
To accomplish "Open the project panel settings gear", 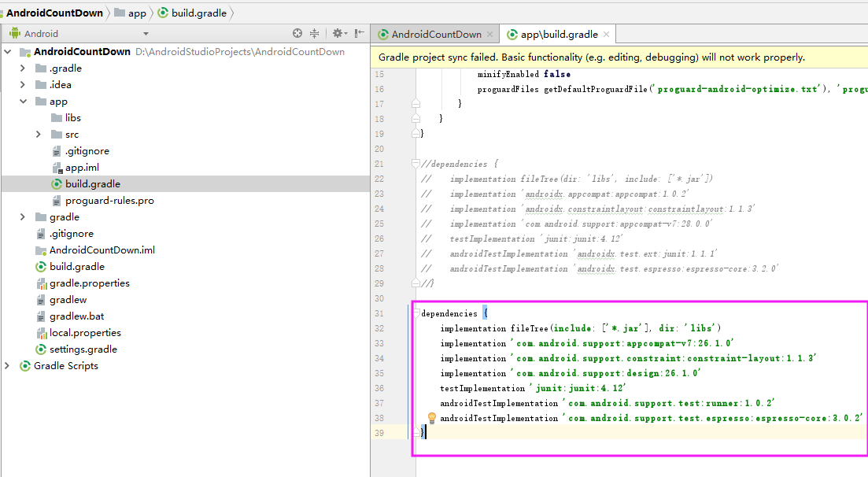I will point(338,33).
